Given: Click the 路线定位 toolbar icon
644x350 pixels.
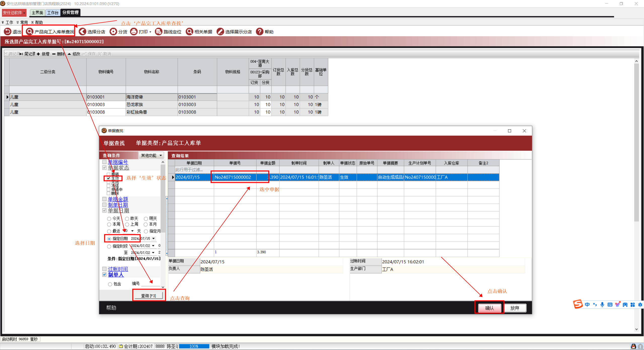Looking at the screenshot, I should coord(159,32).
